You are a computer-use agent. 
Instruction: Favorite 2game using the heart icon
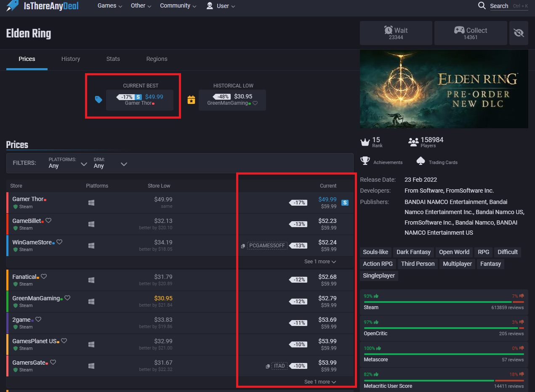point(38,319)
